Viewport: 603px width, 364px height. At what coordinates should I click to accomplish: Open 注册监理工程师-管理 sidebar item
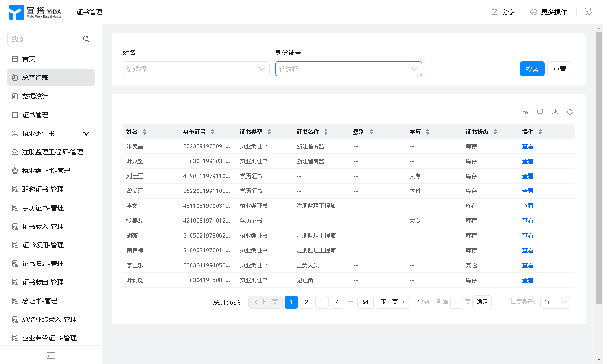(x=51, y=152)
